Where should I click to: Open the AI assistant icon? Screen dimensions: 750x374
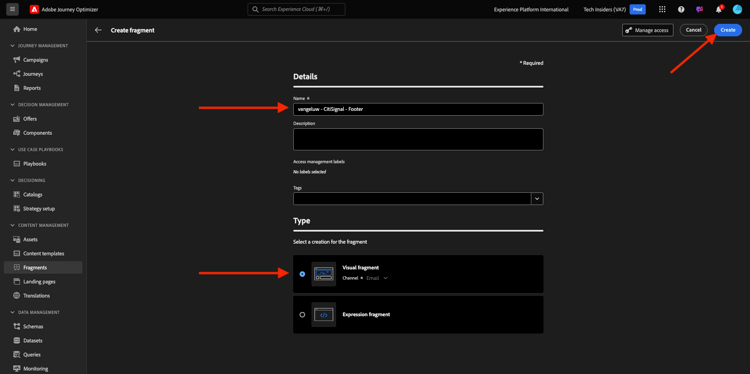click(699, 9)
